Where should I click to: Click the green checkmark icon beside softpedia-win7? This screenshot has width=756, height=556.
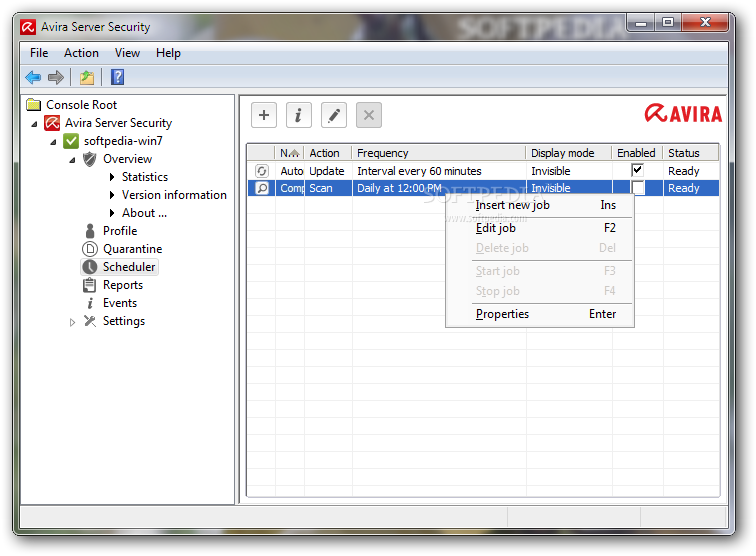click(x=71, y=141)
